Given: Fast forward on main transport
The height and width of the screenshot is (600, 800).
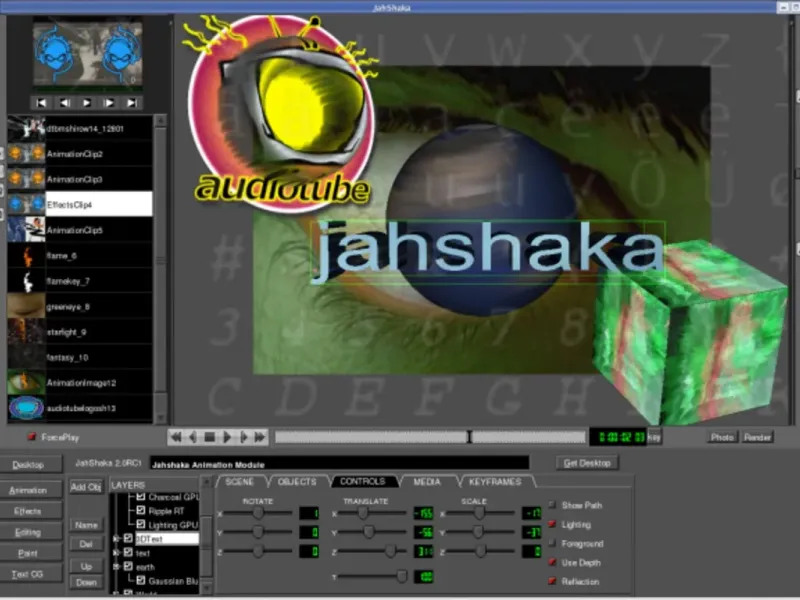Looking at the screenshot, I should (x=260, y=437).
